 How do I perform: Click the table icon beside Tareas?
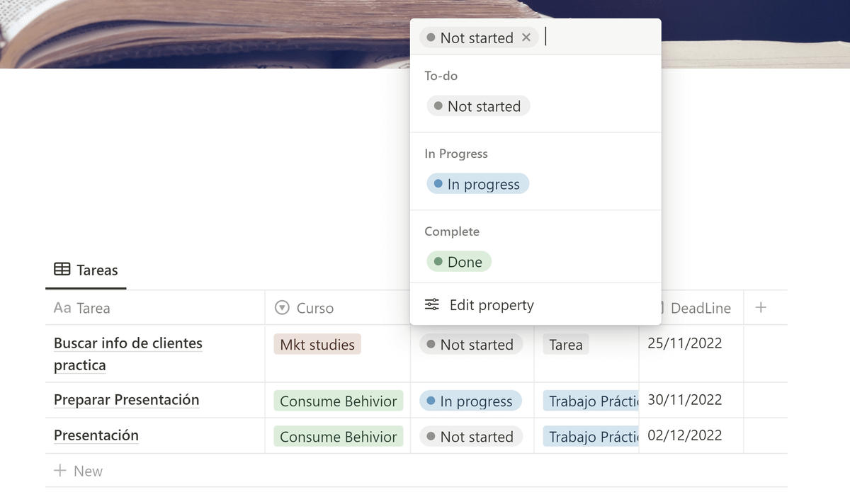(62, 270)
